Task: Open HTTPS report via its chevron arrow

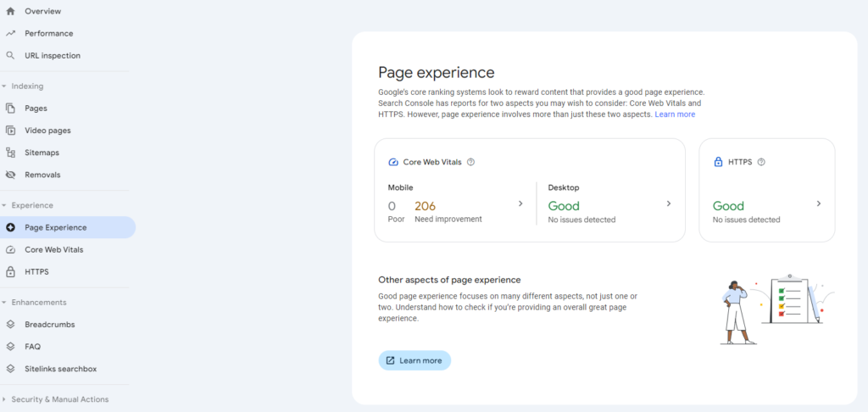Action: point(819,203)
